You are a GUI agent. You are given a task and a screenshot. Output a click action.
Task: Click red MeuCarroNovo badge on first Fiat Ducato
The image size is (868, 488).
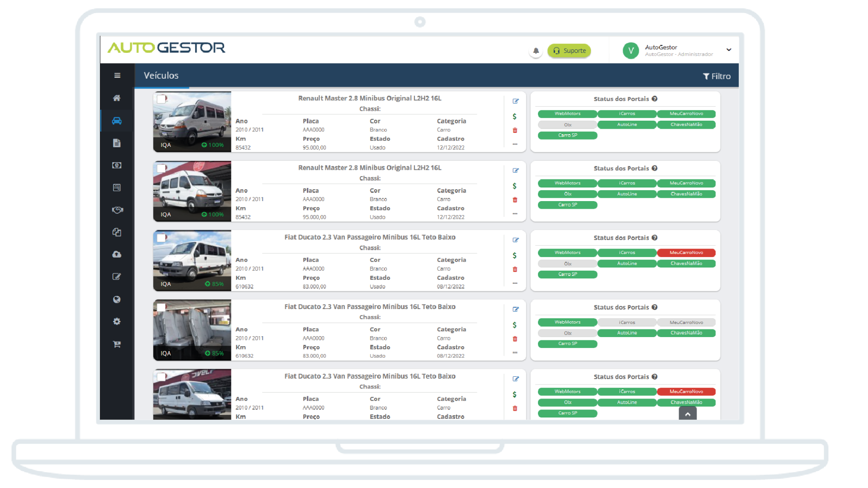point(686,253)
